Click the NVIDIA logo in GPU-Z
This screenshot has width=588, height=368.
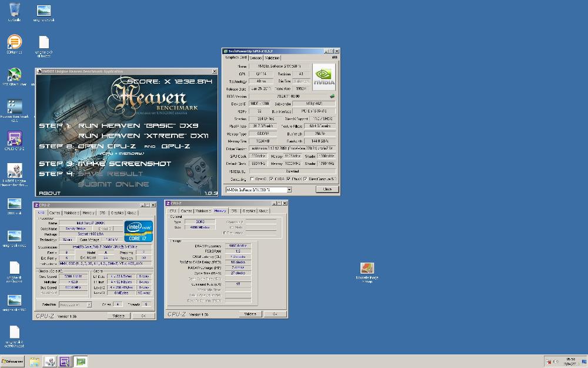(323, 77)
